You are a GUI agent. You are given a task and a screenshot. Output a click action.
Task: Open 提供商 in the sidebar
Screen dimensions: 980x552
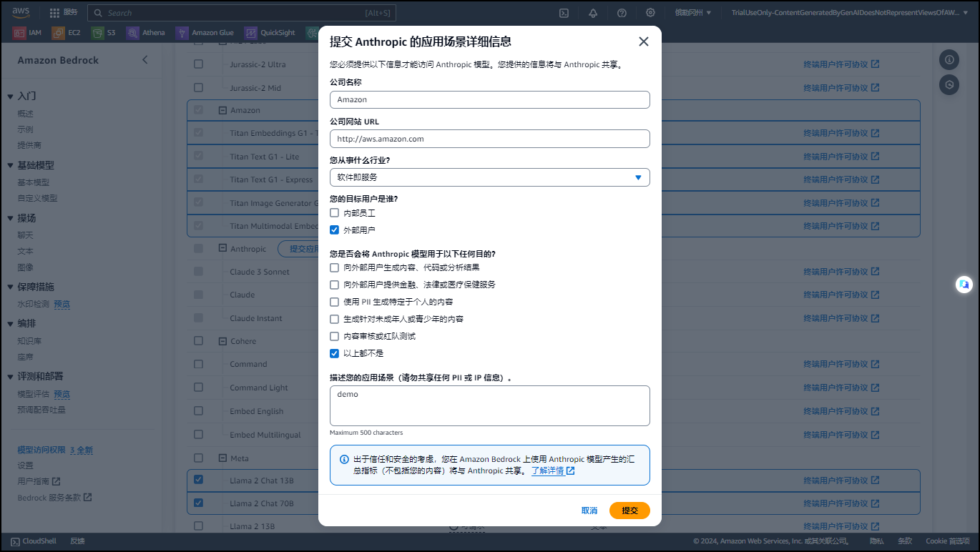pos(29,145)
